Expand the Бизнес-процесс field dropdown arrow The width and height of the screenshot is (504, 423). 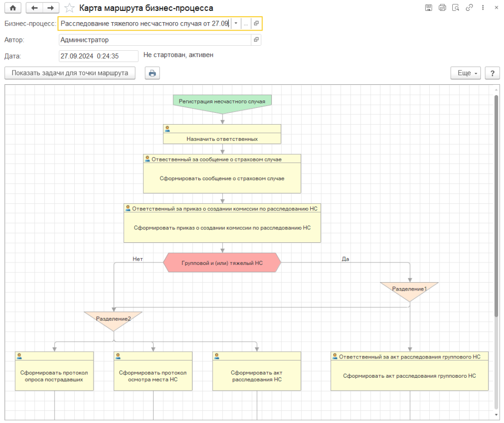(x=236, y=24)
